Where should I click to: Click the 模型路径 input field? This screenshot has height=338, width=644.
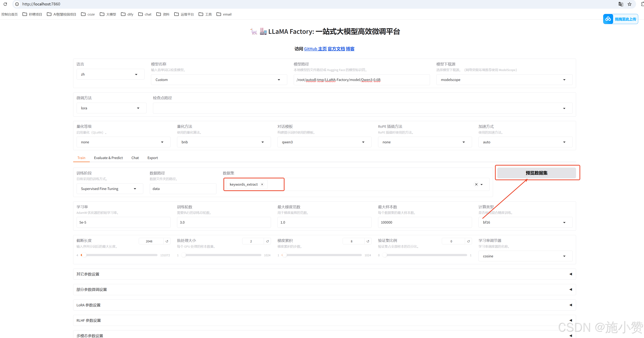point(361,80)
